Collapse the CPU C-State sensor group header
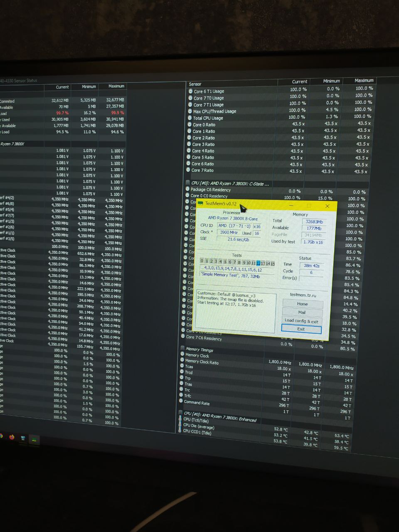The width and height of the screenshot is (399, 532). (230, 183)
